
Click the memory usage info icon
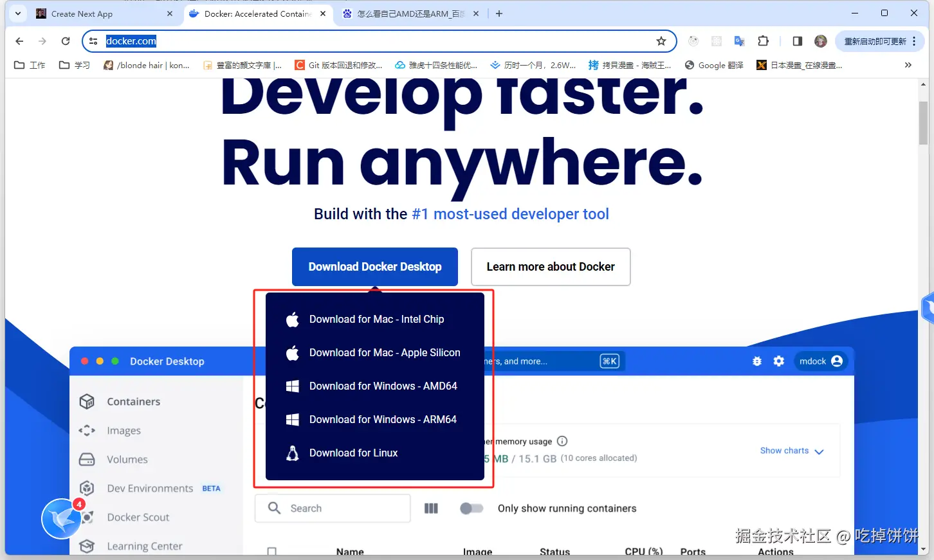pyautogui.click(x=562, y=441)
